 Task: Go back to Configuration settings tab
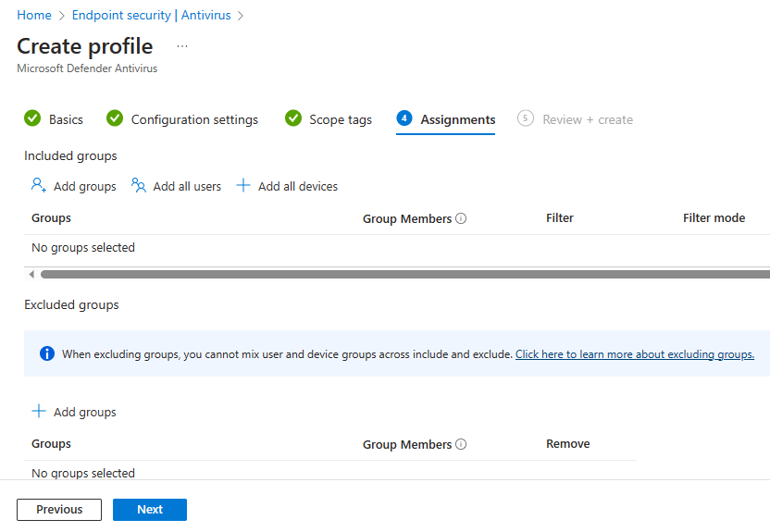point(194,119)
